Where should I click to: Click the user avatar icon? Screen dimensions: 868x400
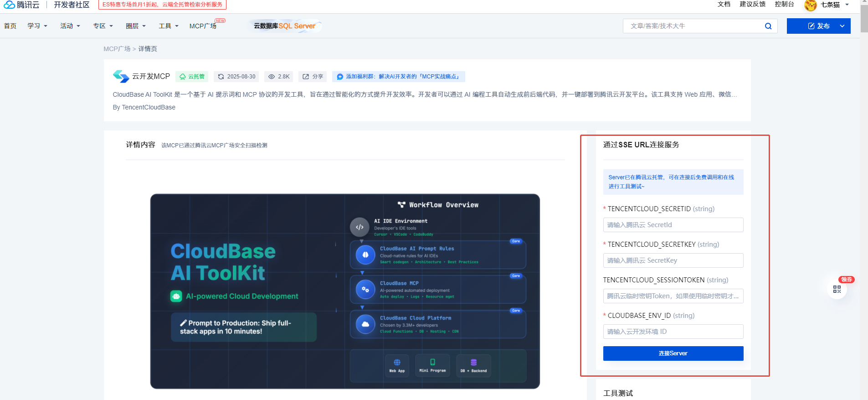[810, 5]
